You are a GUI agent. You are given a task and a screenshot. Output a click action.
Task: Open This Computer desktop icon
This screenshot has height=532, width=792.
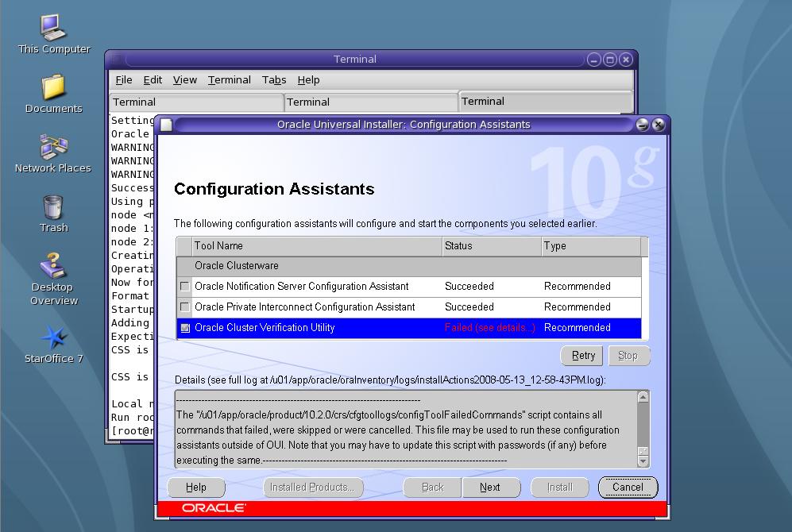[x=53, y=34]
